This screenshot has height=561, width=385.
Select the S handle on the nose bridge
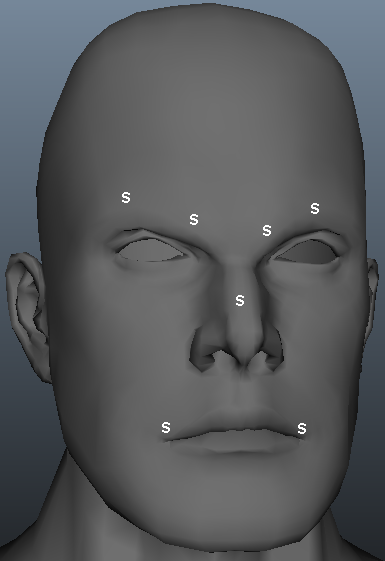click(x=240, y=301)
